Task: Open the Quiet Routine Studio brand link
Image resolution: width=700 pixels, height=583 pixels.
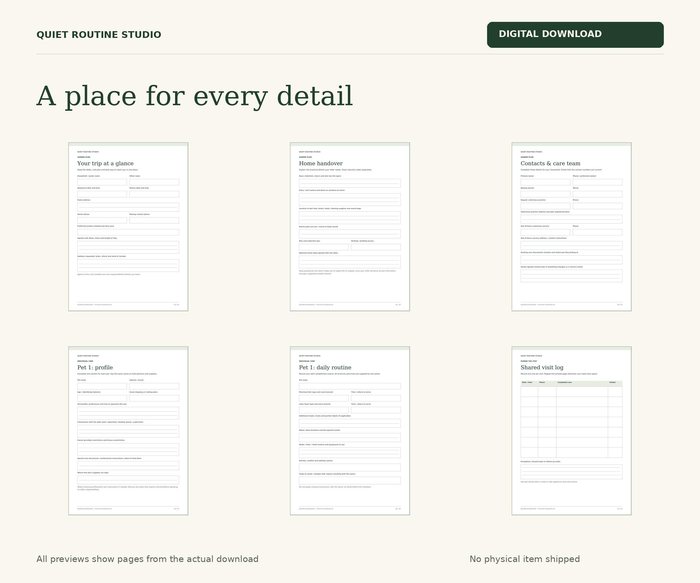Action: (x=99, y=34)
